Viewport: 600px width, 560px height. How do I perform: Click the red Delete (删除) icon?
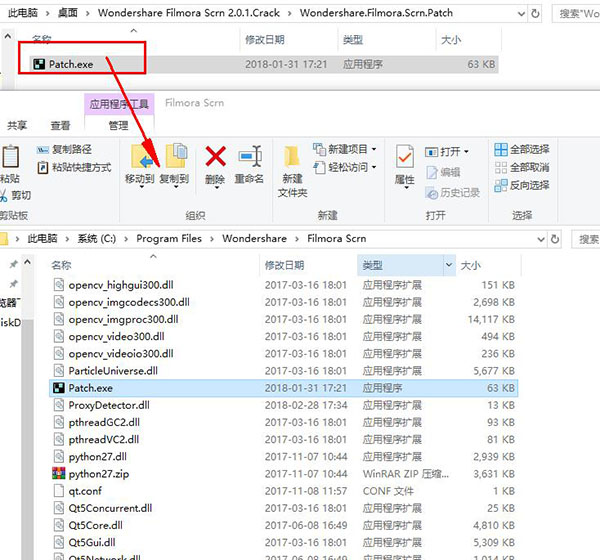tap(215, 157)
